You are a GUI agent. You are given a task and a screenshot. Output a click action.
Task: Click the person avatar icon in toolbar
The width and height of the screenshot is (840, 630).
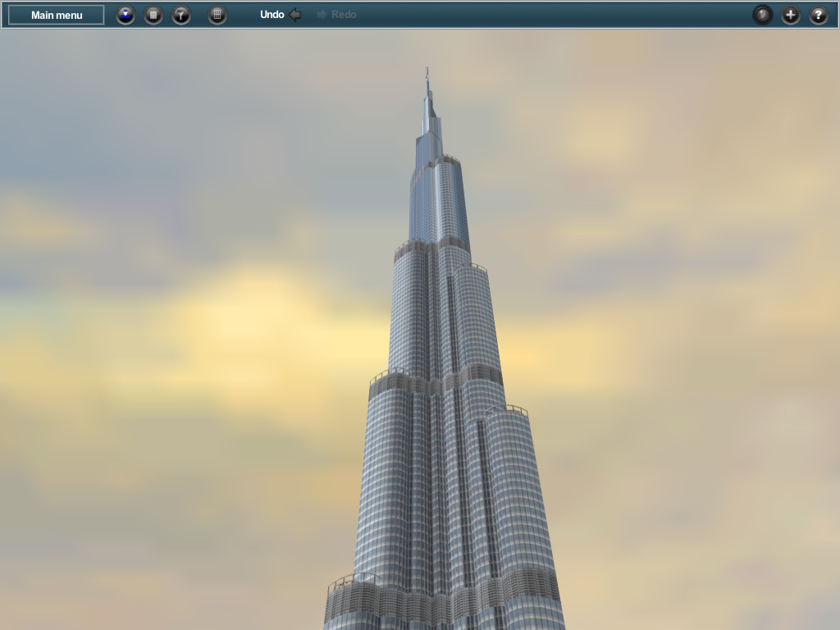pos(126,15)
